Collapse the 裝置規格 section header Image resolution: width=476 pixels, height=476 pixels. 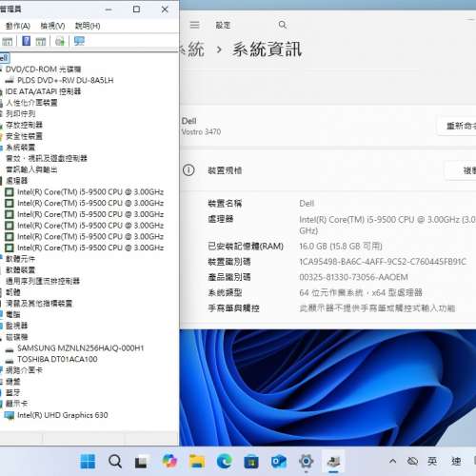pos(328,170)
